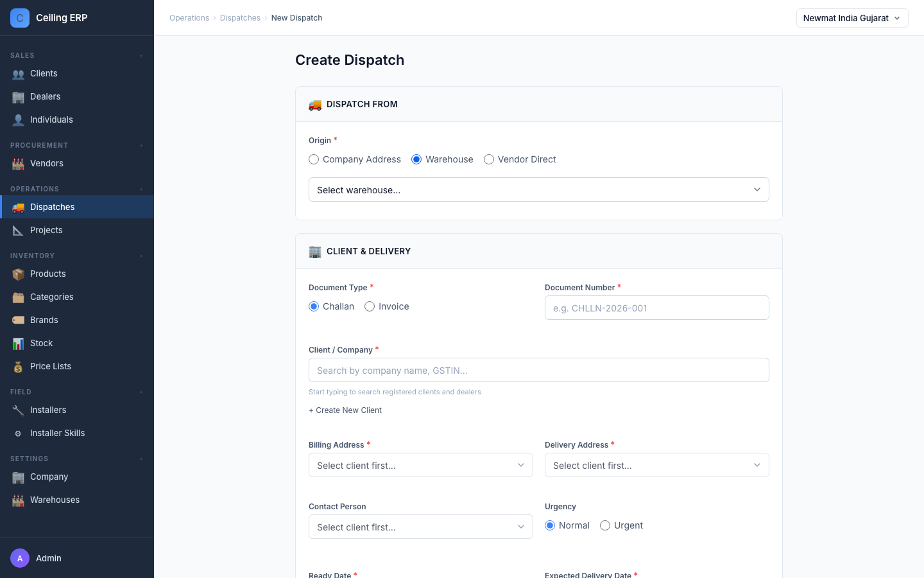Open Dealers from the sidebar menu
Viewport: 924px width, 578px height.
[77, 96]
